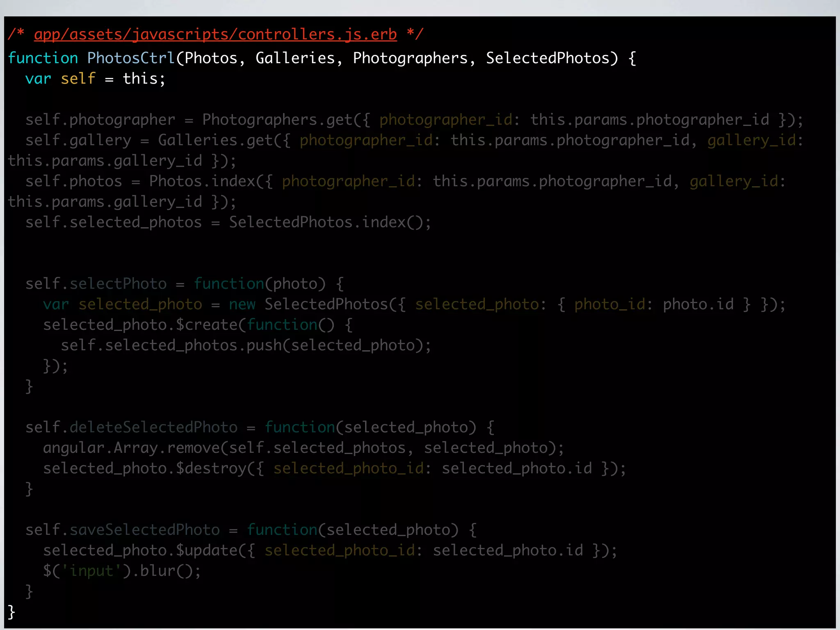This screenshot has width=840, height=630.
Task: Click 'self.gallery' assignment text
Action: [78, 141]
